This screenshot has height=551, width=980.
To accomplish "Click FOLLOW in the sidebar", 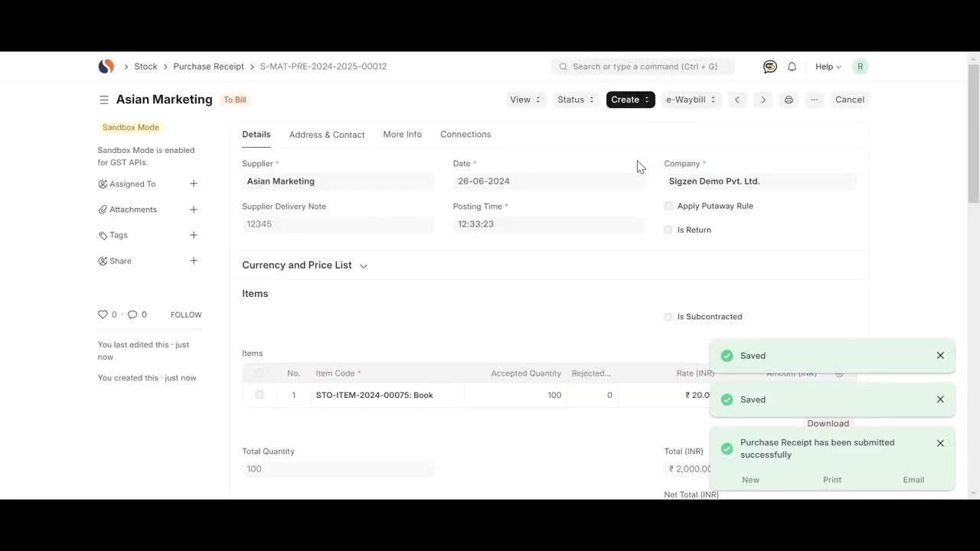I will pyautogui.click(x=186, y=315).
